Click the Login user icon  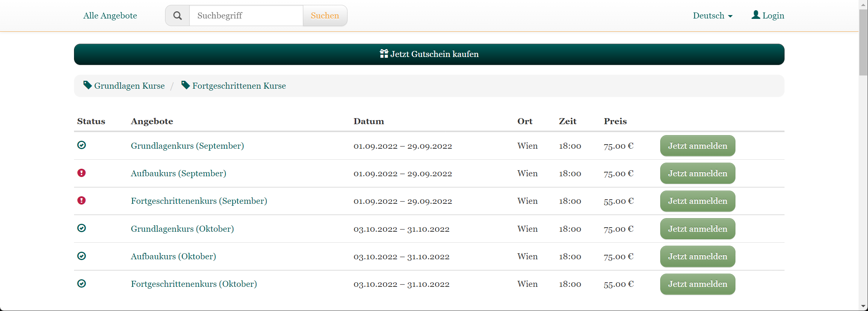[755, 15]
